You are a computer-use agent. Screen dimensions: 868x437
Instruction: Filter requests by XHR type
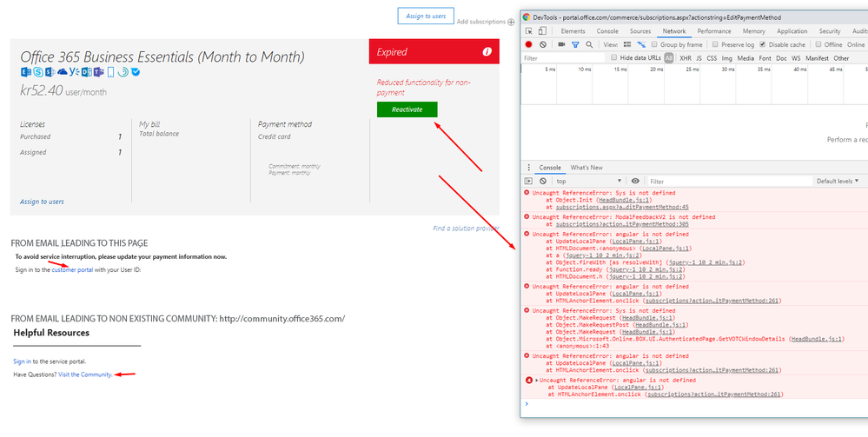[x=686, y=58]
